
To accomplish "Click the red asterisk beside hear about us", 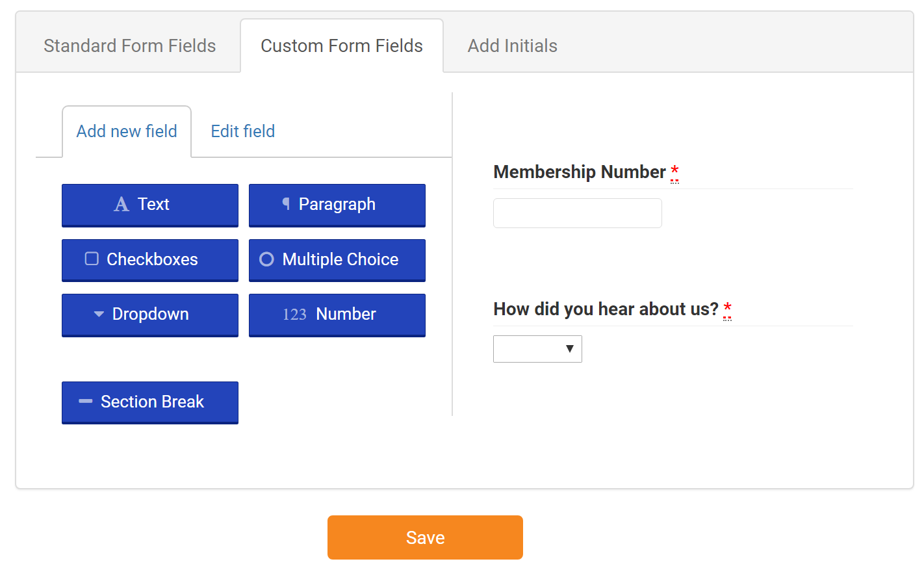I will coord(727,308).
